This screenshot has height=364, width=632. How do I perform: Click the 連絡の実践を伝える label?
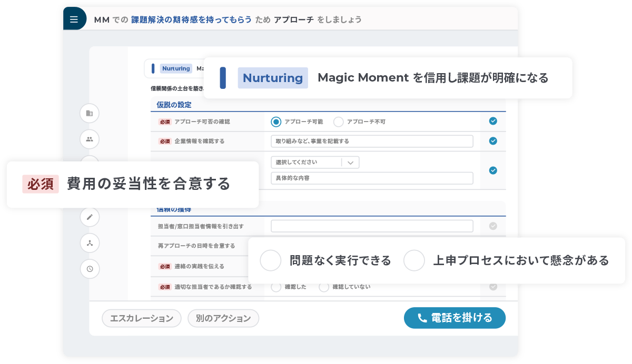tap(199, 266)
